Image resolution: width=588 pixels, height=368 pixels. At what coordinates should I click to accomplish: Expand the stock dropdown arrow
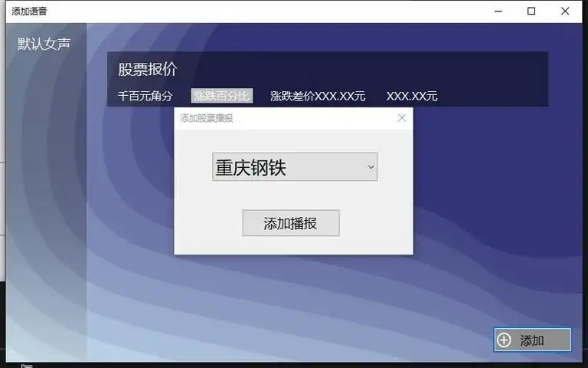371,167
